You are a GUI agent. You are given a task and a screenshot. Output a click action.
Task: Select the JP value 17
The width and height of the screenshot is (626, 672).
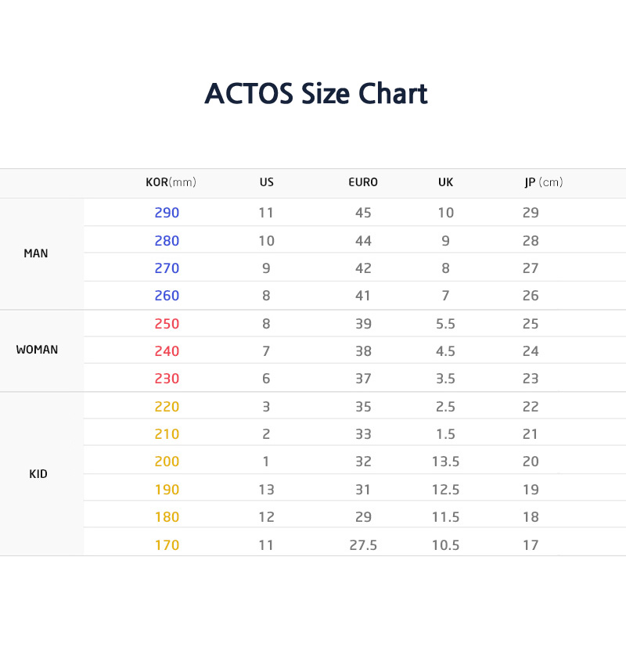click(x=531, y=545)
